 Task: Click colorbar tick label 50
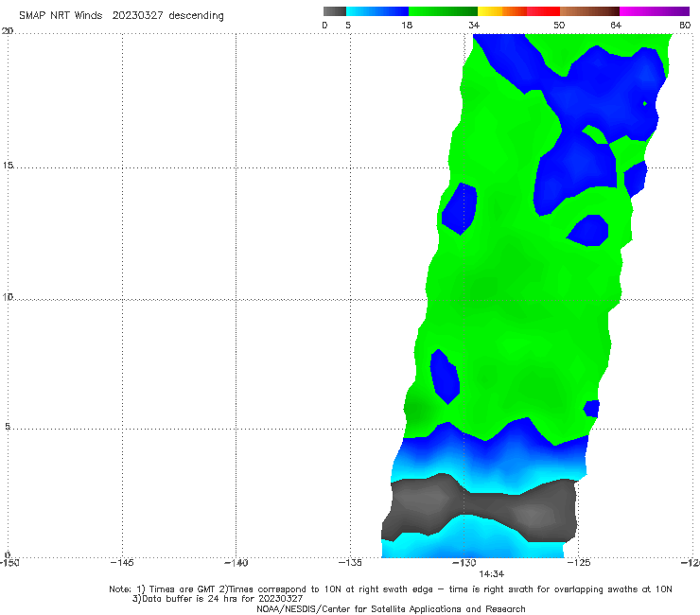[559, 26]
